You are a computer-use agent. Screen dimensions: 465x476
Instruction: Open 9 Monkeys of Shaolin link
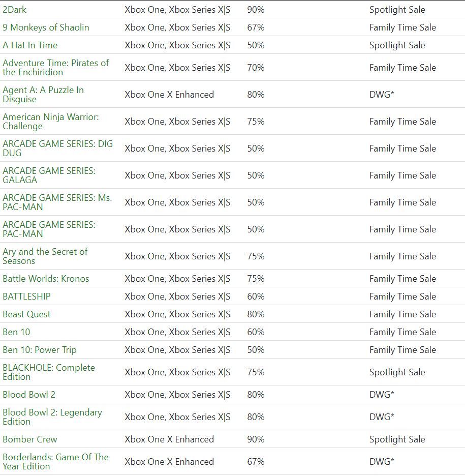(46, 27)
